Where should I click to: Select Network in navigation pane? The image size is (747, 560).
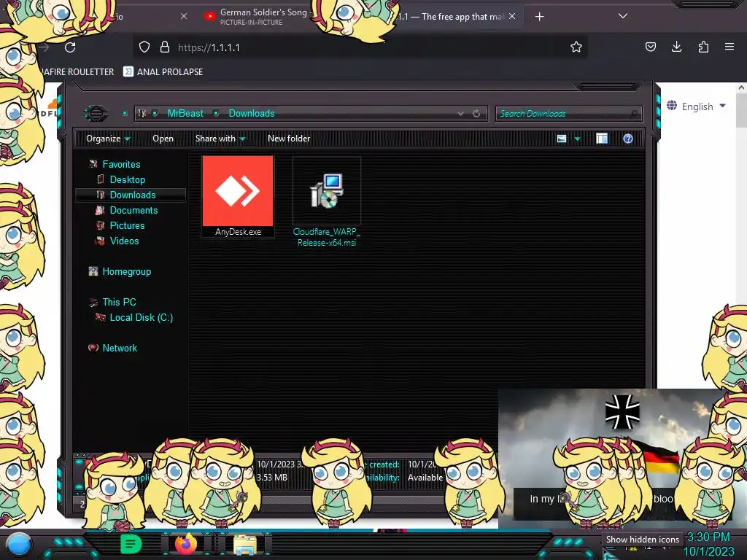(119, 348)
